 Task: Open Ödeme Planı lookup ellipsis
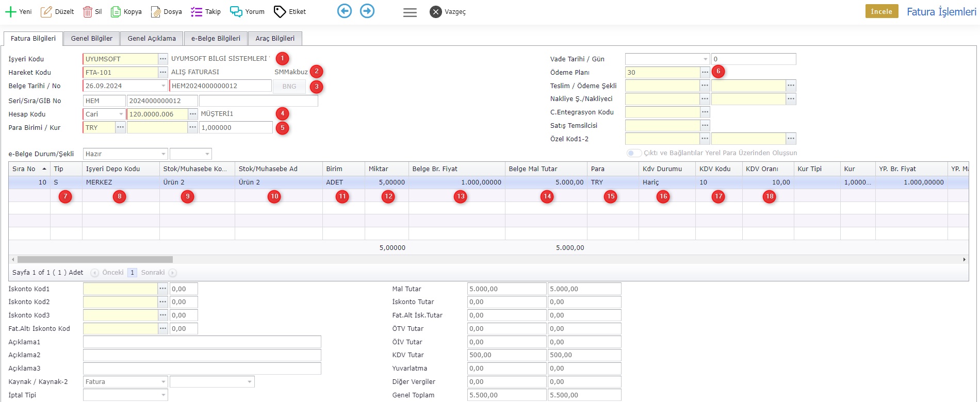(x=705, y=72)
